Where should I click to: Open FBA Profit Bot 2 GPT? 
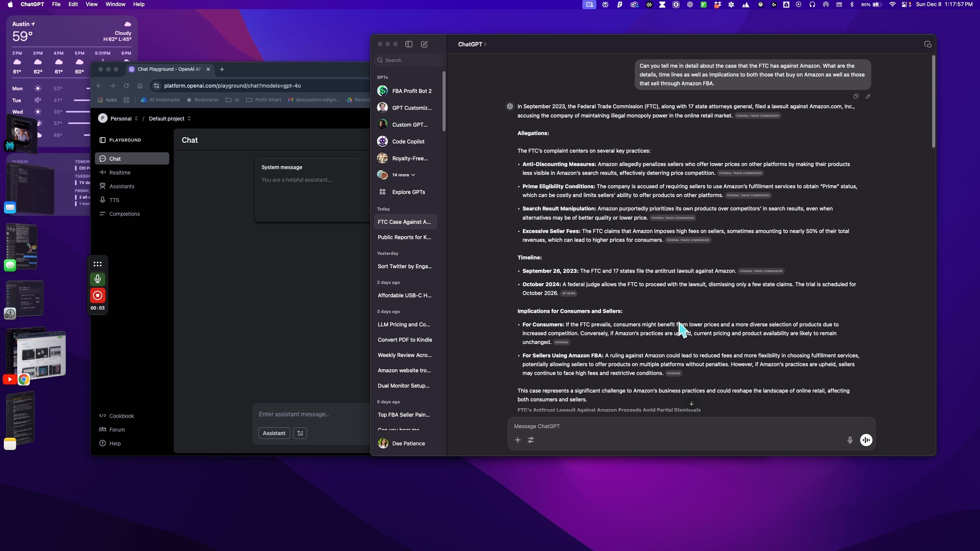[406, 91]
